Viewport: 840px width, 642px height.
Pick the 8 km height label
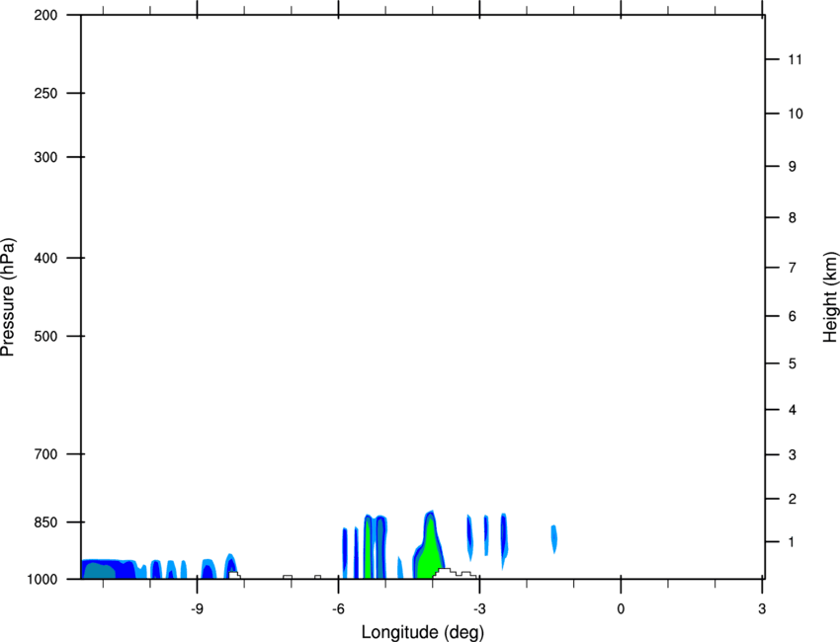(x=793, y=217)
